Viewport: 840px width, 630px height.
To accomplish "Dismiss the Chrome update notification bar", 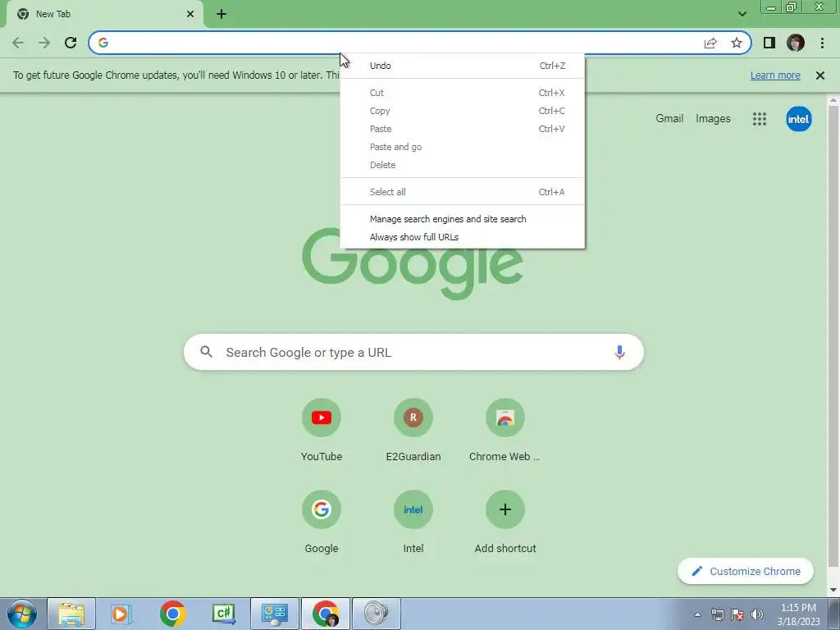I will tap(820, 75).
